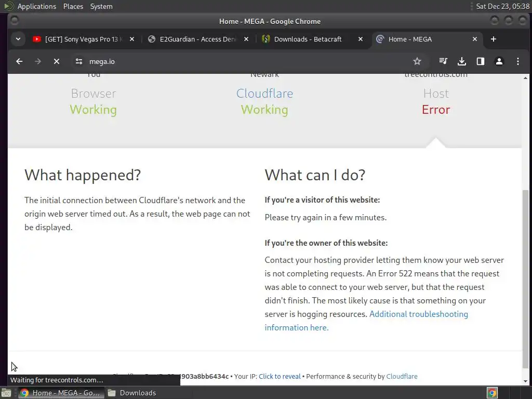
Task: Click the red 'Error' host status
Action: tap(436, 110)
